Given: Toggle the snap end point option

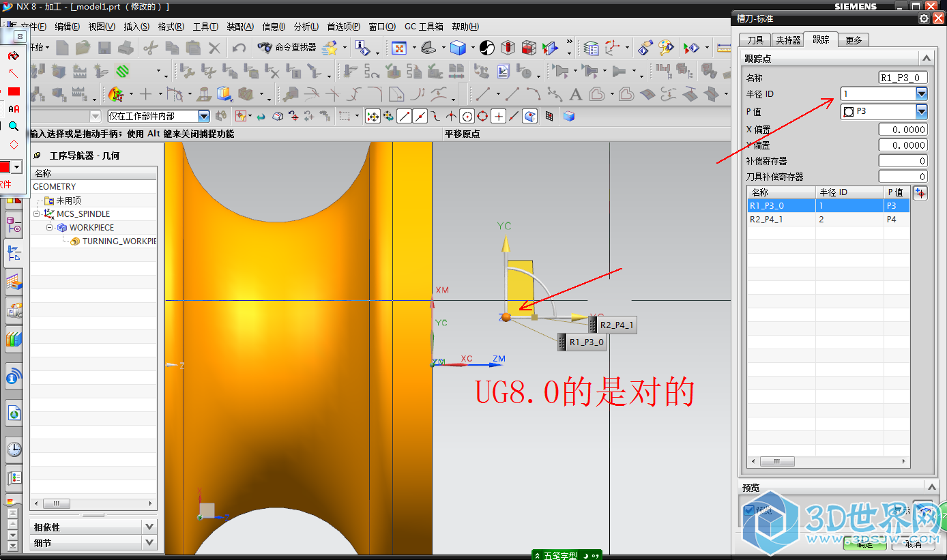Looking at the screenshot, I should (x=405, y=117).
